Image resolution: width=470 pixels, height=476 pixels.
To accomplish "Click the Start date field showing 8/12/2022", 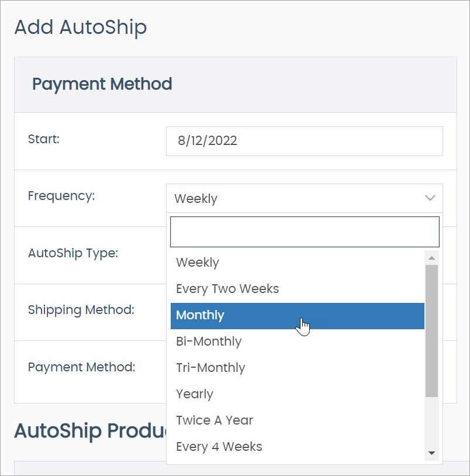I will click(304, 141).
